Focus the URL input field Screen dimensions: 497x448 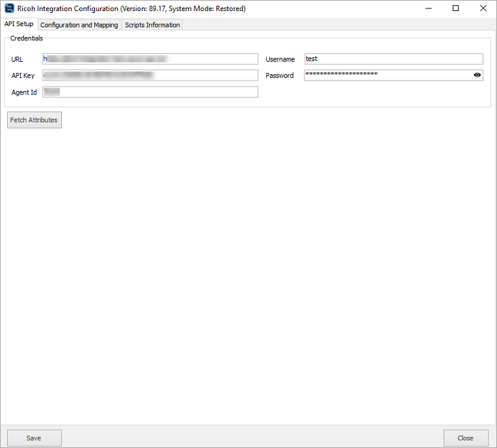(x=150, y=59)
